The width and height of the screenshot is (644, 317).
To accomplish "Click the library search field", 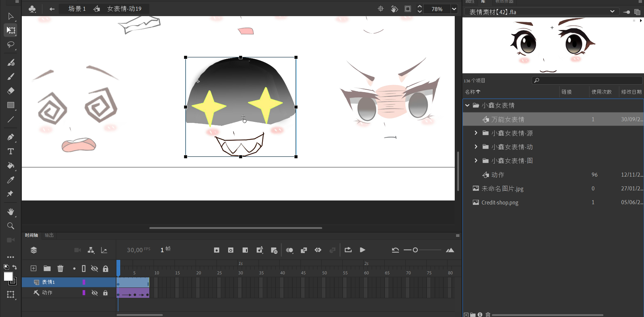I will (x=587, y=80).
